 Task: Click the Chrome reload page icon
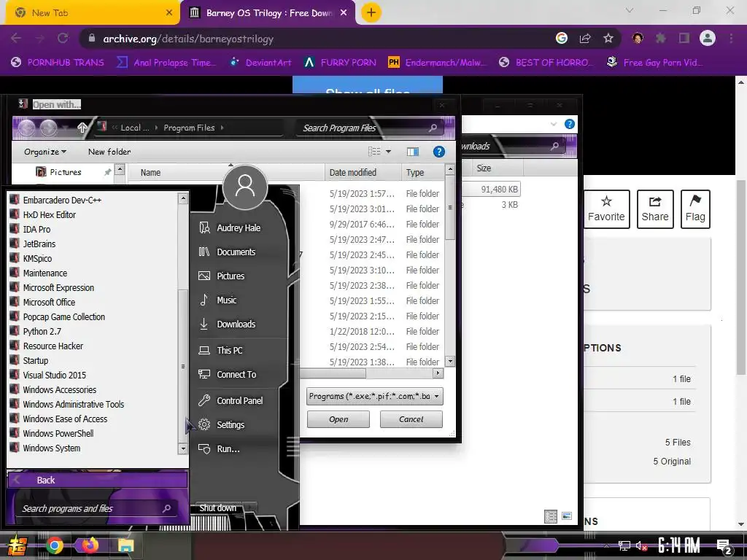click(x=63, y=39)
